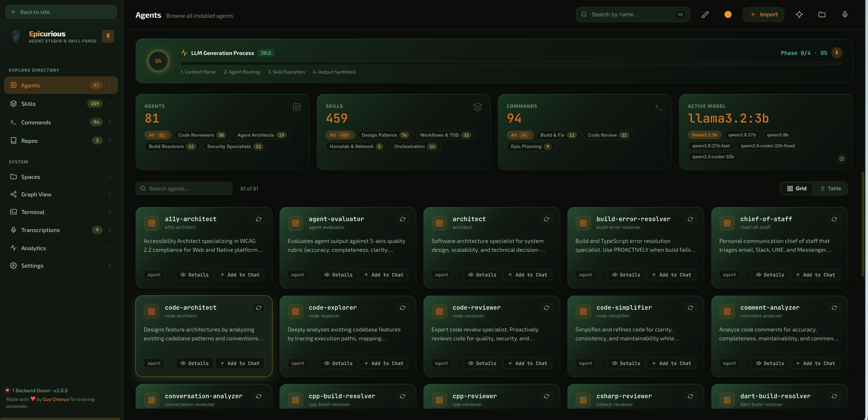This screenshot has width=868, height=420.
Task: Click Back to site button
Action: (61, 12)
